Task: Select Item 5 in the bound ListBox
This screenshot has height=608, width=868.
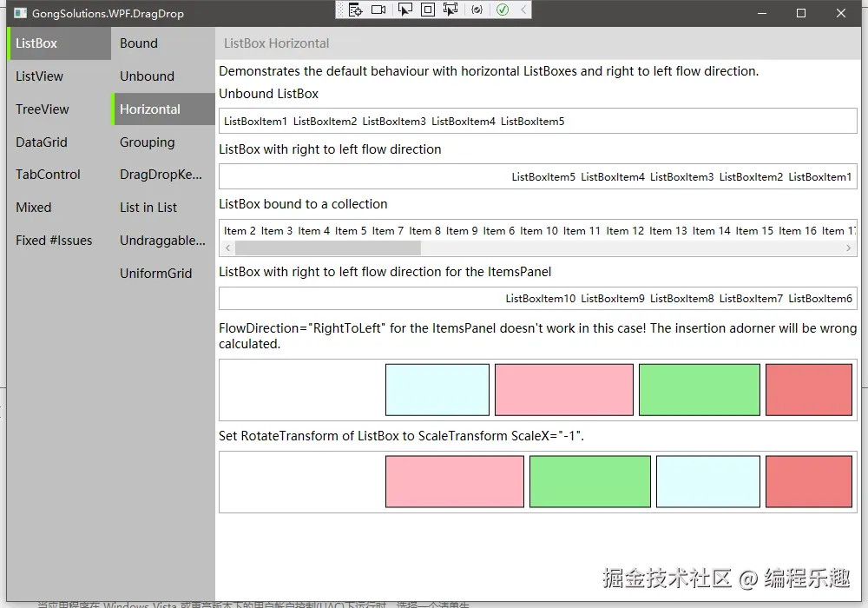Action: (x=351, y=231)
